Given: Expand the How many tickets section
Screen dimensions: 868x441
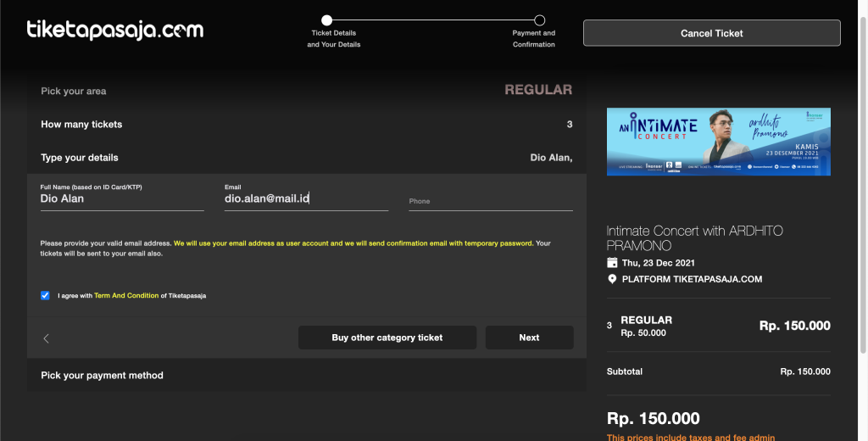Looking at the screenshot, I should coord(307,124).
